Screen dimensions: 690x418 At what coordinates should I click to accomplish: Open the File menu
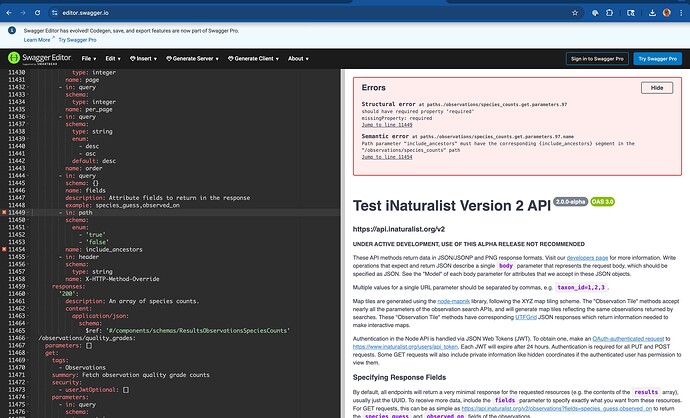coord(88,59)
